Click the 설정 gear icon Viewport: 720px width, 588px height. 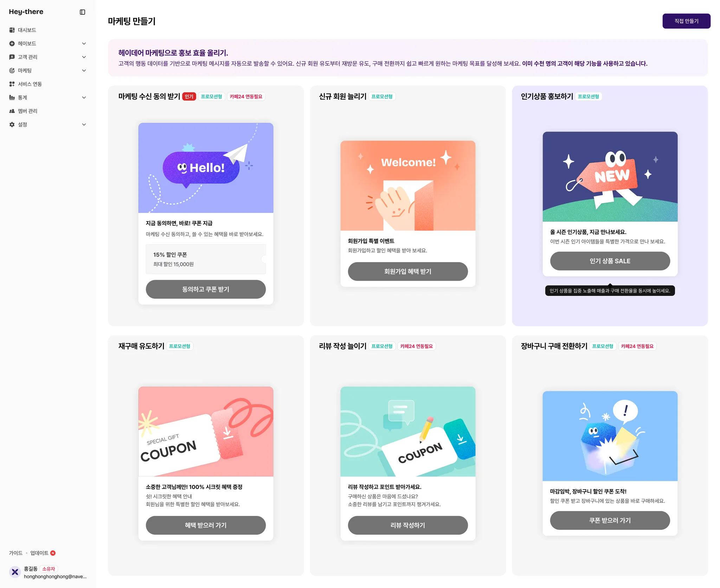click(x=12, y=124)
